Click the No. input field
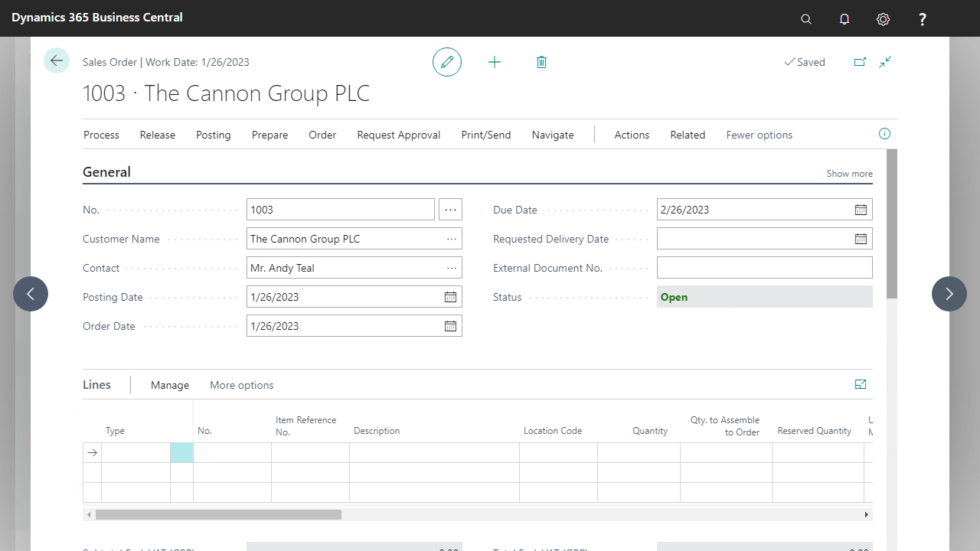 click(341, 210)
